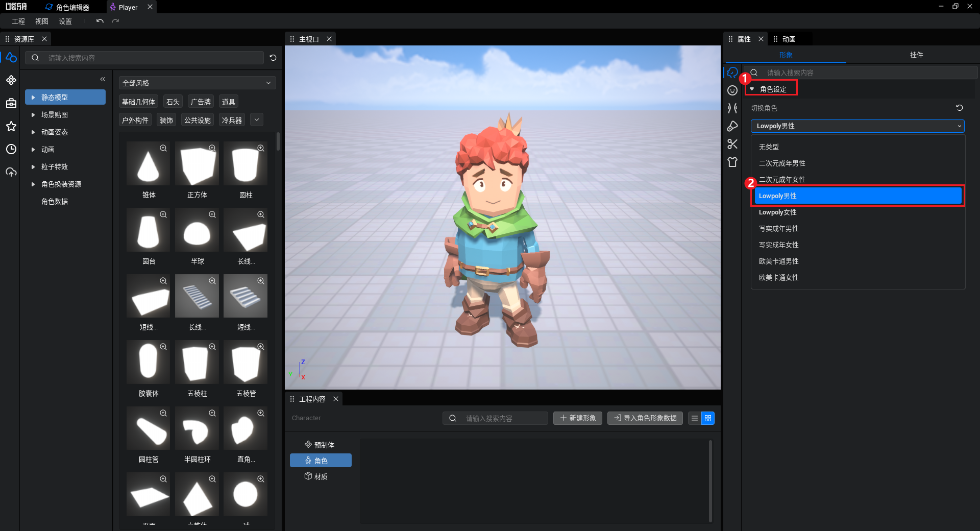The width and height of the screenshot is (980, 531).
Task: Filter by the 广告牌 tag
Action: click(201, 102)
